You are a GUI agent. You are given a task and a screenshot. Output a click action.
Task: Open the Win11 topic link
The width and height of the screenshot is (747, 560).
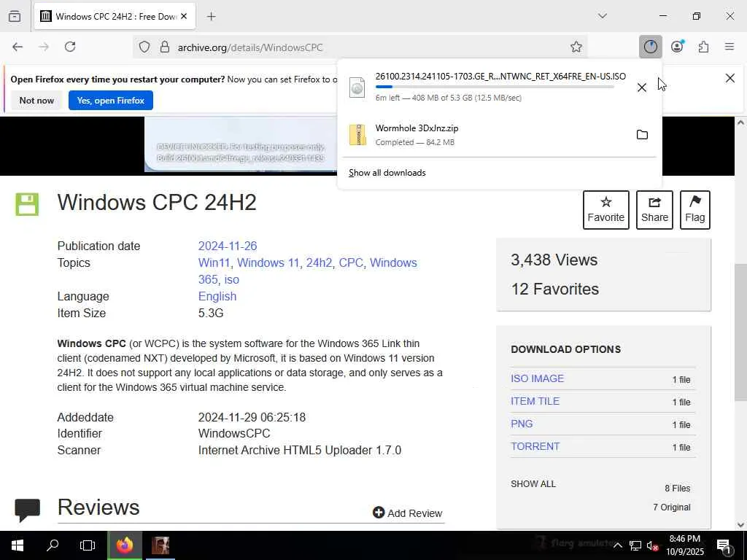(x=214, y=262)
